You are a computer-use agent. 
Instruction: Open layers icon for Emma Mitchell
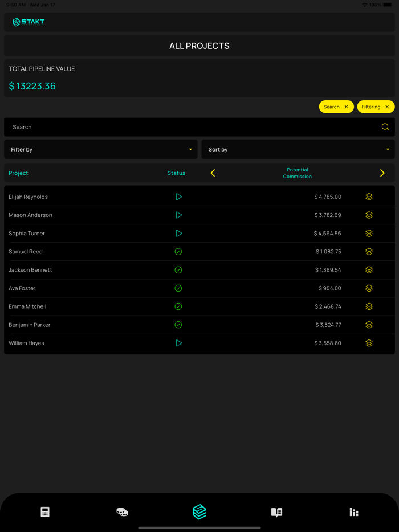369,306
